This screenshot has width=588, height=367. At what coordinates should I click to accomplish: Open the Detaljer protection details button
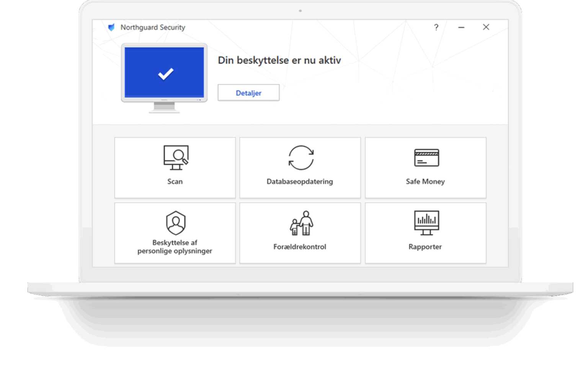point(248,93)
